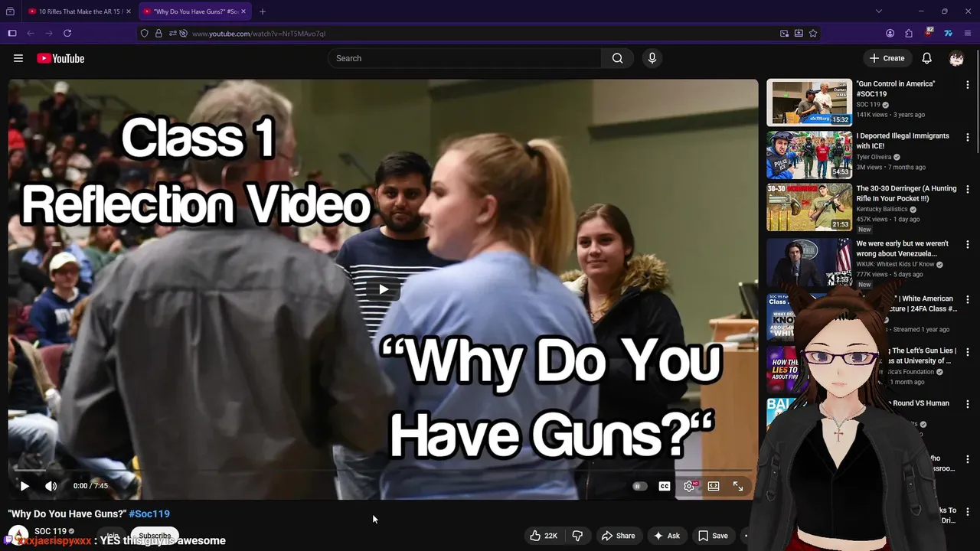Show site security lock info
This screenshot has height=551, width=980.
pyautogui.click(x=158, y=34)
